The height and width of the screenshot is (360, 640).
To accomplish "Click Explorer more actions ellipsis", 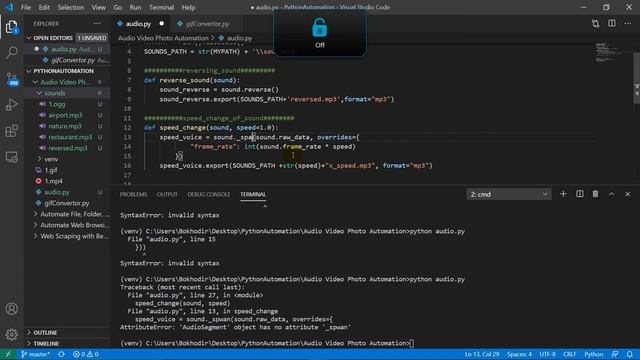I will (97, 24).
